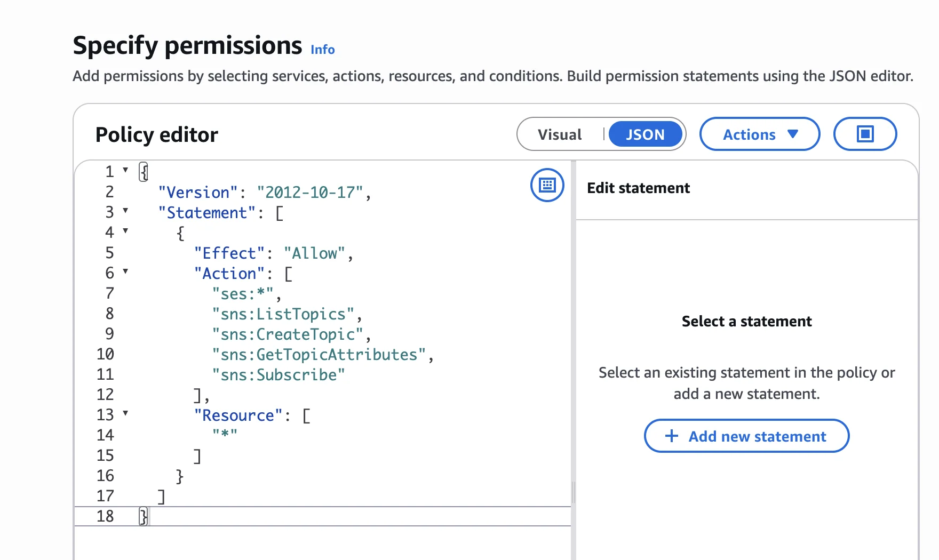
Task: Click the "Effect" key on line 5
Action: click(x=229, y=253)
